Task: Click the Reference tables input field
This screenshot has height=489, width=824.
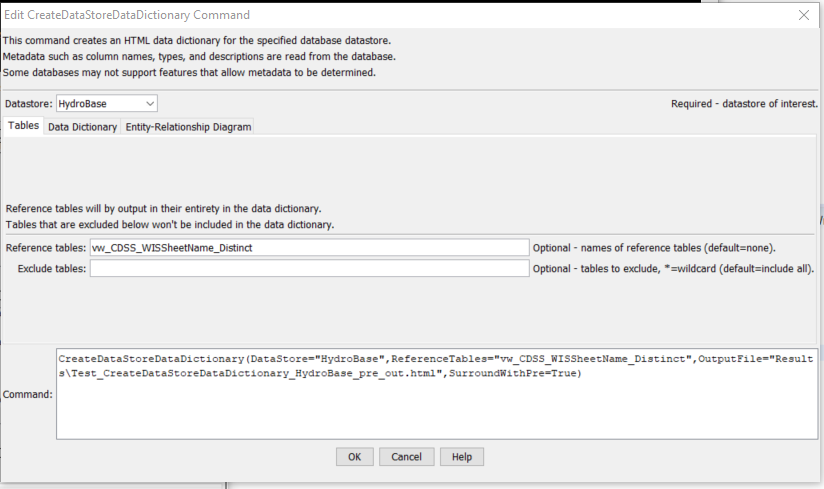Action: pos(309,247)
